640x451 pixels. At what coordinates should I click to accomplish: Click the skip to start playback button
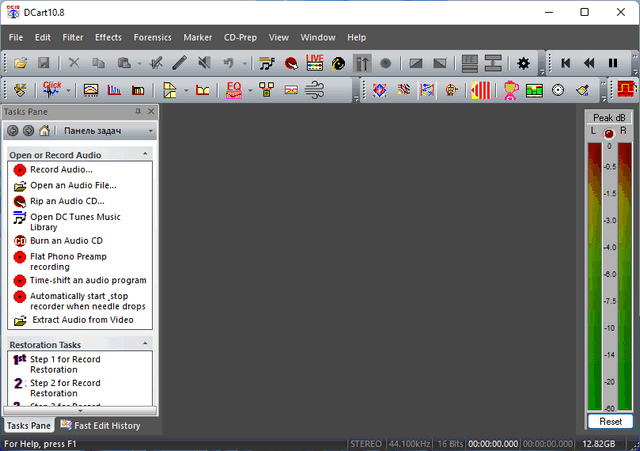[565, 63]
